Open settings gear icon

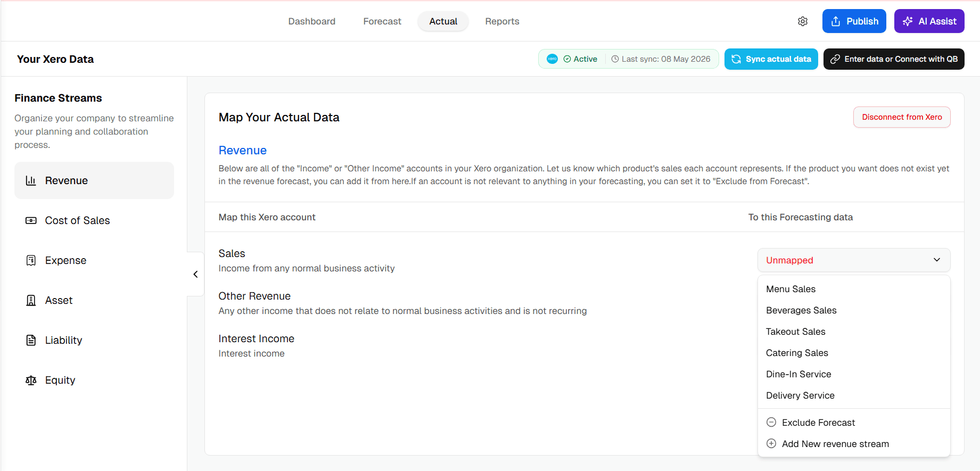[803, 21]
